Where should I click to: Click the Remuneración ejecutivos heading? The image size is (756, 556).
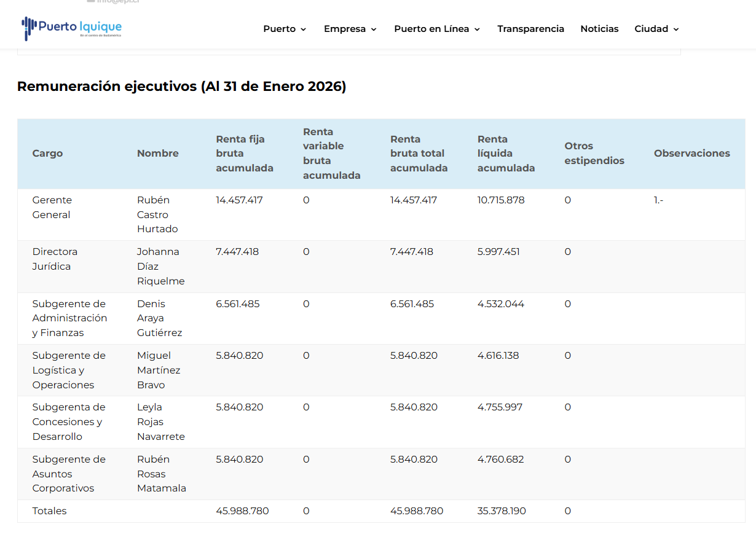coord(181,87)
